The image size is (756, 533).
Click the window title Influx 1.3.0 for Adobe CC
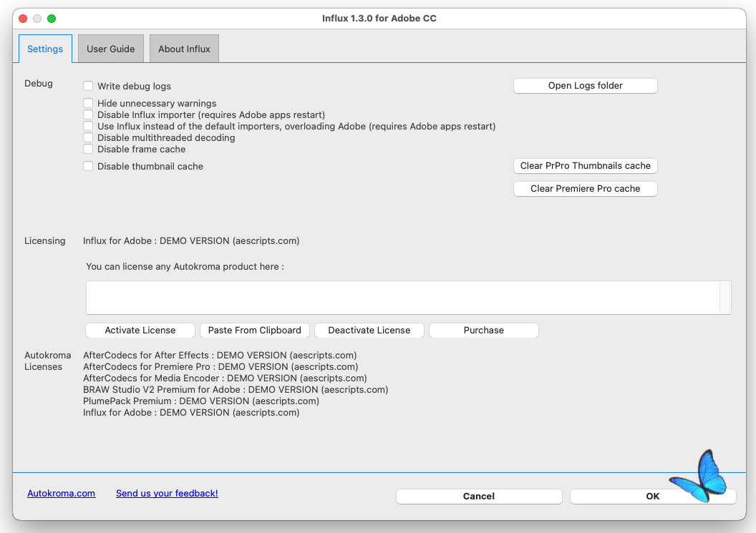click(379, 19)
